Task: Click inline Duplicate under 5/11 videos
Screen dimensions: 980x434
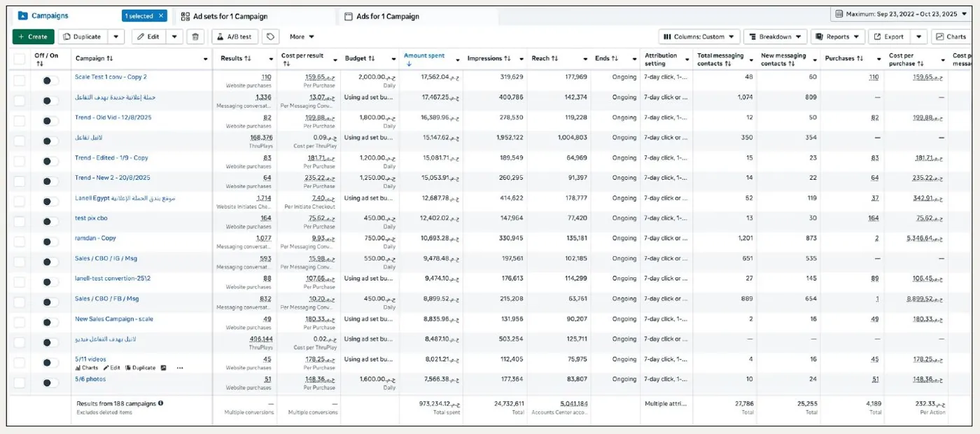Action: click(x=140, y=367)
